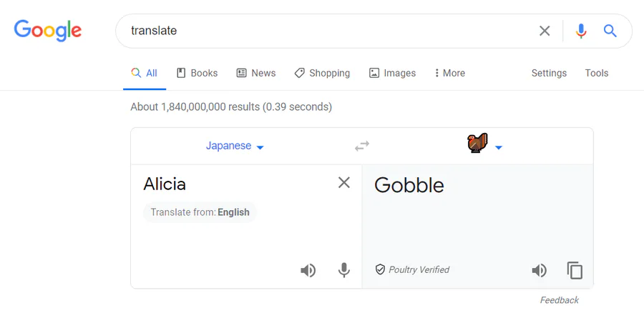The image size is (644, 323).
Task: Click the Feedback link
Action: click(559, 300)
